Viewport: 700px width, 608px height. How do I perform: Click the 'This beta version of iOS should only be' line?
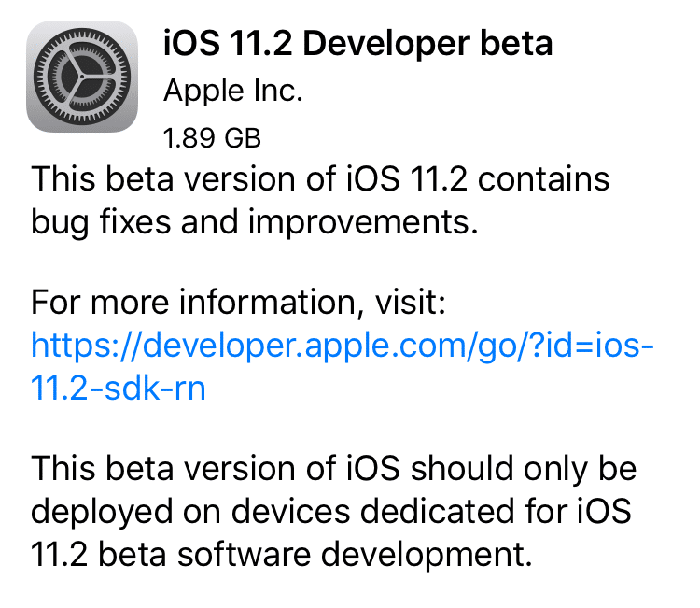(x=333, y=470)
